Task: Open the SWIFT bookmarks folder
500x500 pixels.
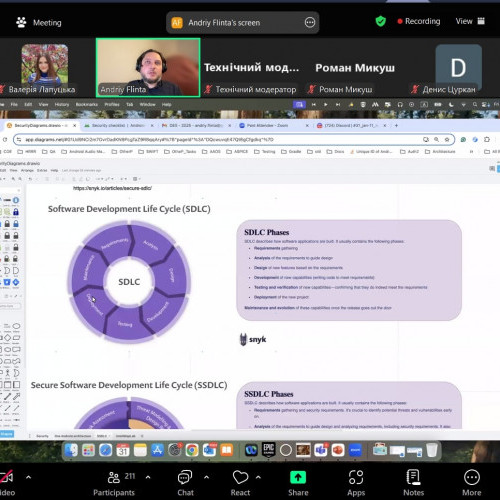Action: [148, 151]
